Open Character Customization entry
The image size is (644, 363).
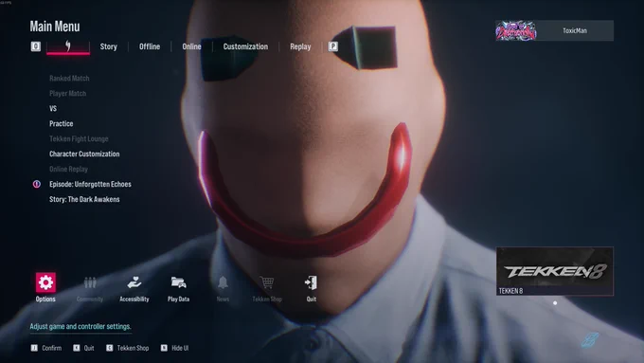click(84, 154)
